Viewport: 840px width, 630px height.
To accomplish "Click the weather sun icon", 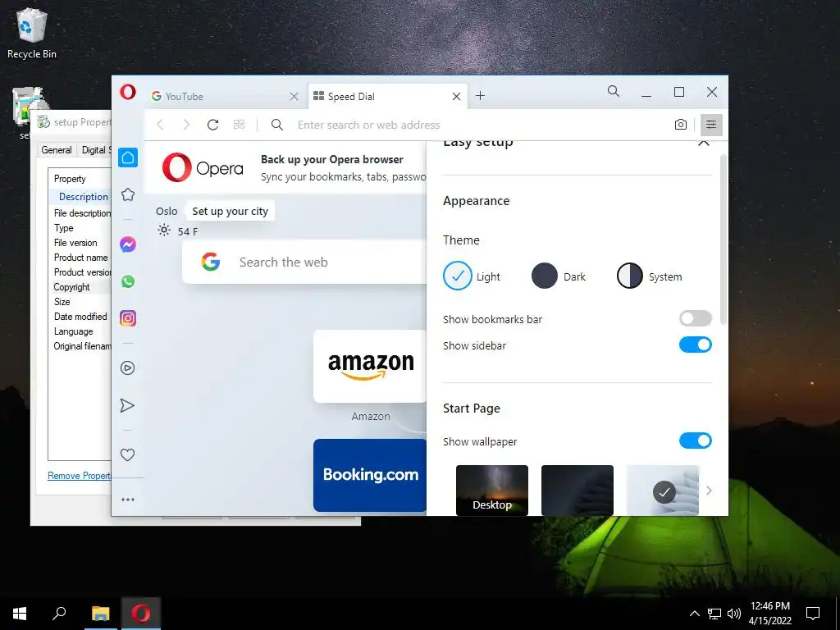I will coord(164,231).
